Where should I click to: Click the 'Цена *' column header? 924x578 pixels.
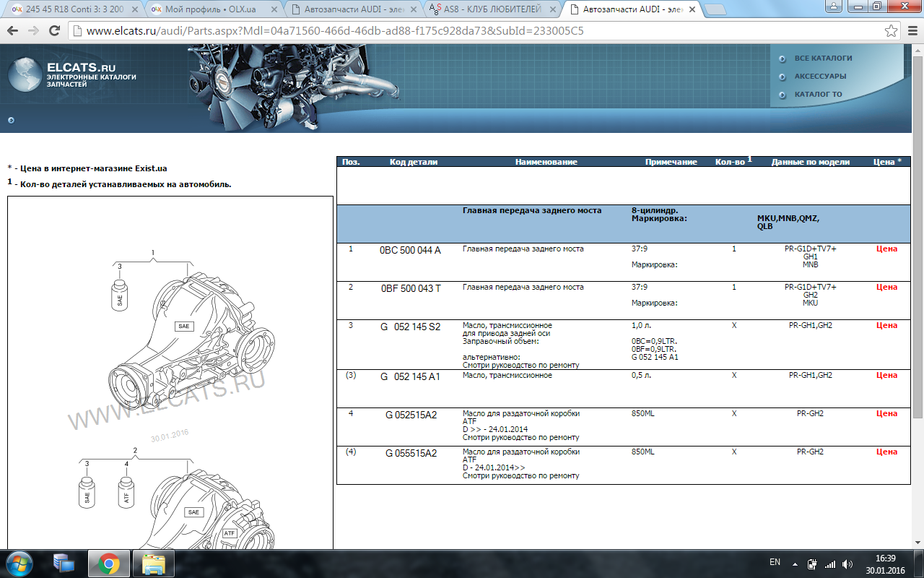coord(887,162)
